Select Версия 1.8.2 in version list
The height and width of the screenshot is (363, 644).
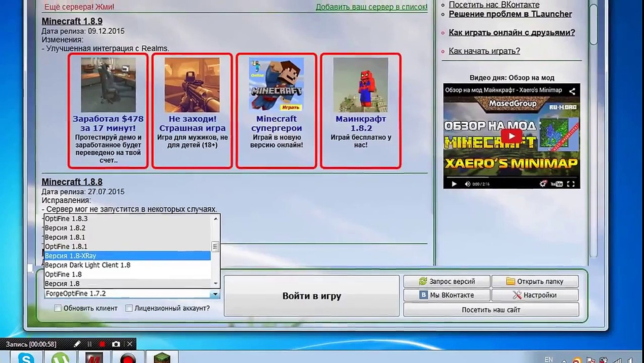128,228
